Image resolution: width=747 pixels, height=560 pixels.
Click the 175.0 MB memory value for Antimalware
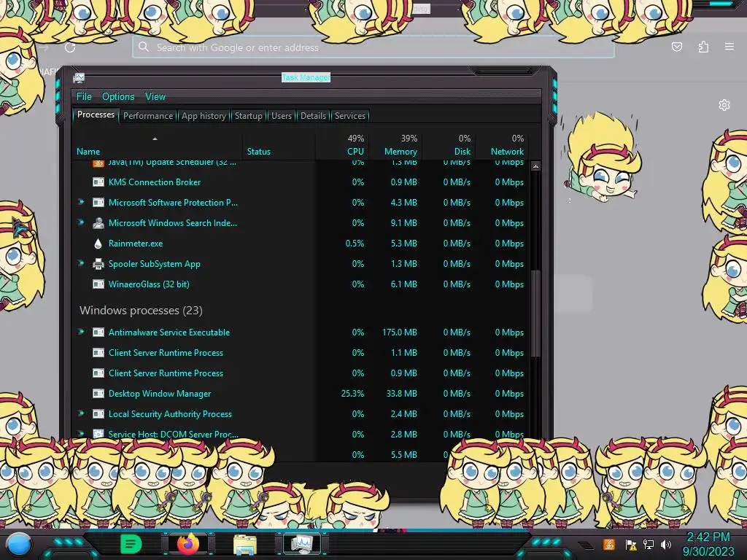tap(399, 332)
